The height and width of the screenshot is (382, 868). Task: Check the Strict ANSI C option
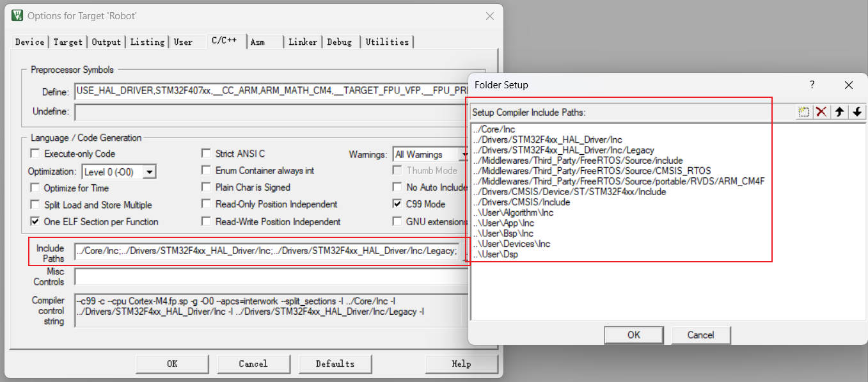point(206,154)
